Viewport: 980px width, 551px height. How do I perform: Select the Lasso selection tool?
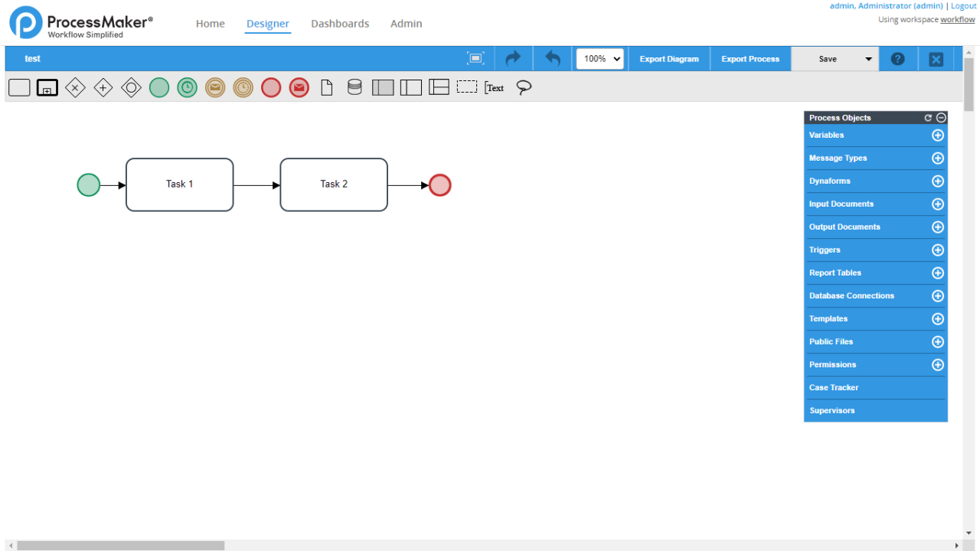(x=524, y=87)
